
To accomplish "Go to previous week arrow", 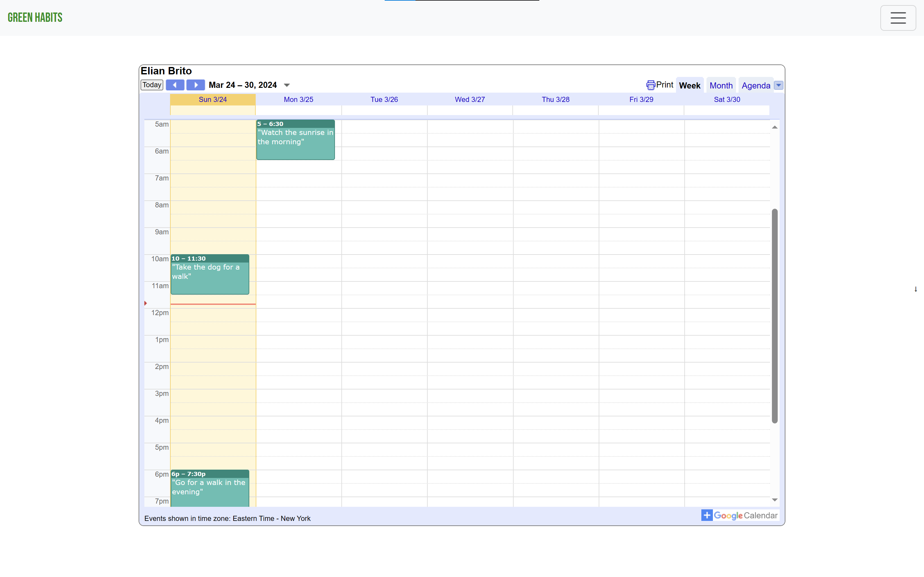I will [175, 85].
